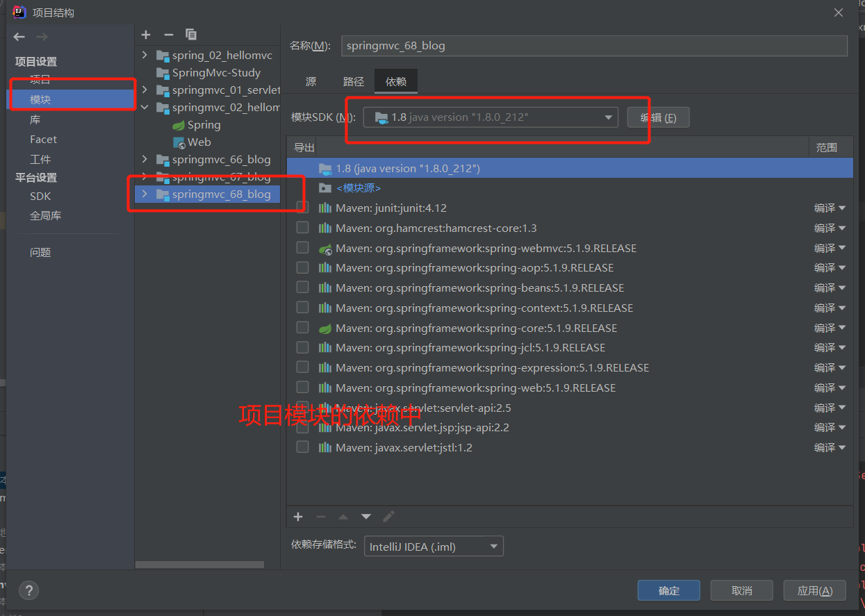Copy the module using the copy icon
The image size is (865, 616).
(191, 34)
